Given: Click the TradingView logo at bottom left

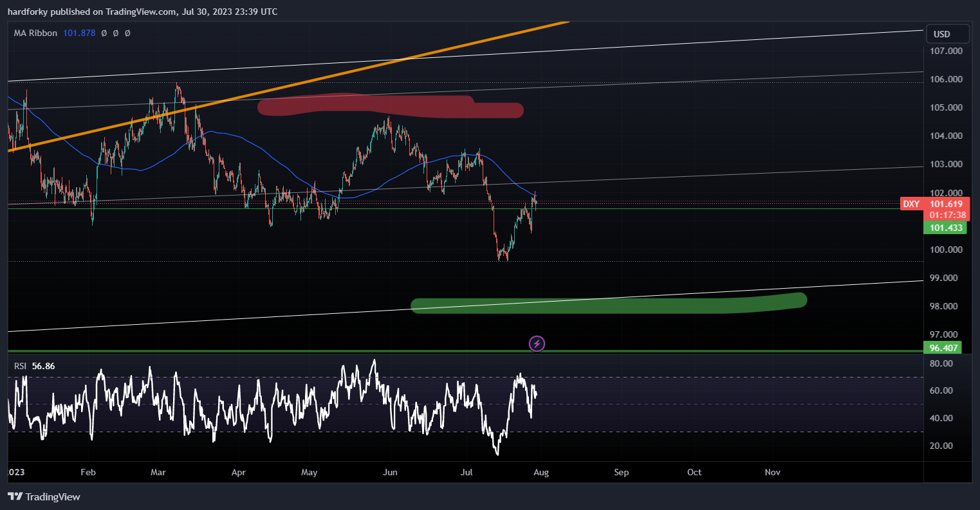Looking at the screenshot, I should (44, 496).
